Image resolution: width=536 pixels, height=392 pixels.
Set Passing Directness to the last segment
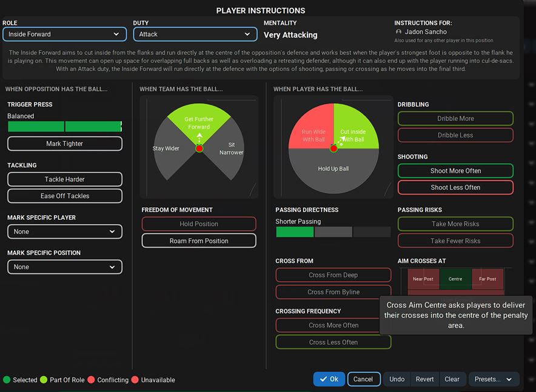click(372, 232)
